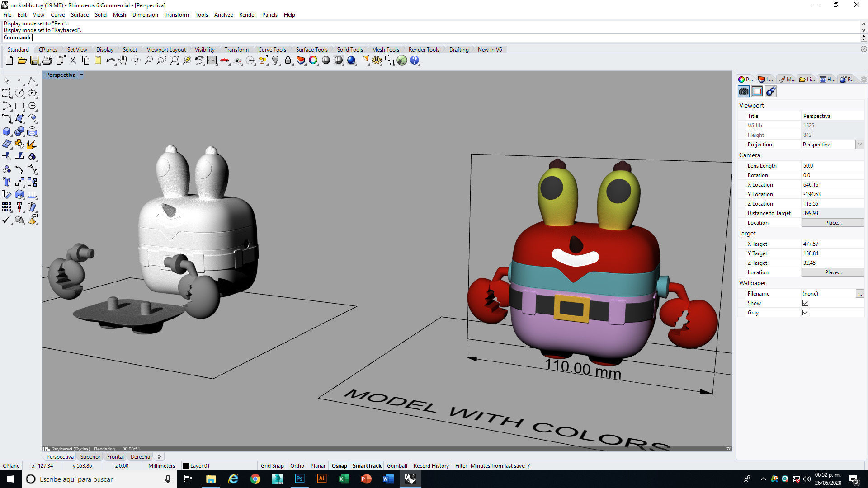Viewport: 868px width, 488px height.
Task: Open the Surface menu
Action: 80,15
